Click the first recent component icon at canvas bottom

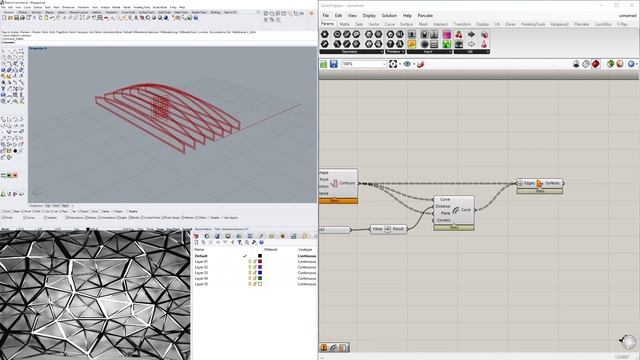coord(324,347)
